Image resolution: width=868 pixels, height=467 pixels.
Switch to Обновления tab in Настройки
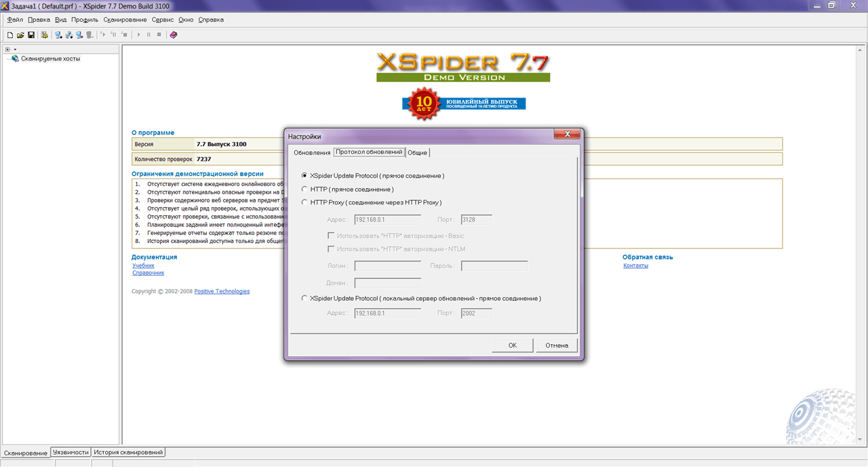312,153
